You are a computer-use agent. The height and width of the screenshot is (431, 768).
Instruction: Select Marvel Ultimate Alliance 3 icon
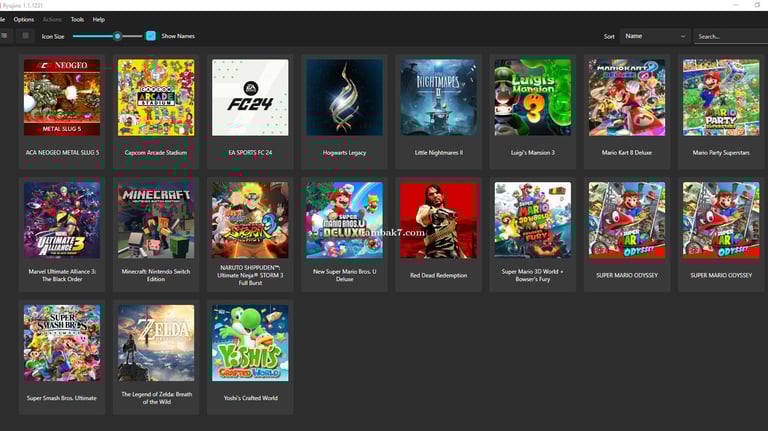point(62,220)
